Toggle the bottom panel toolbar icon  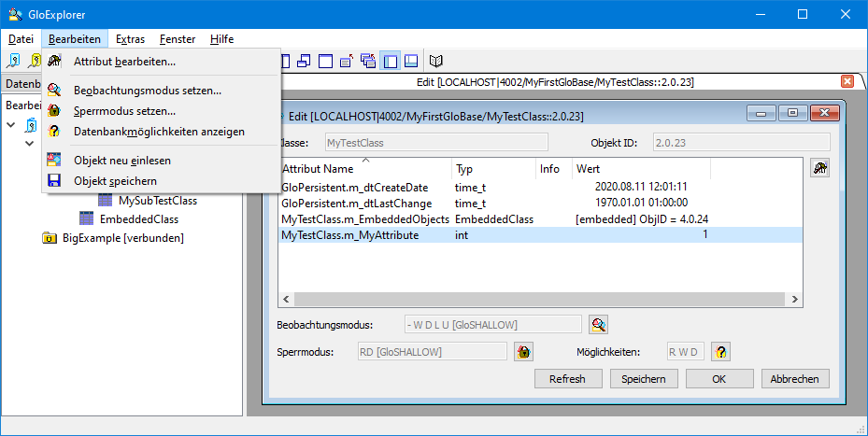click(x=411, y=61)
